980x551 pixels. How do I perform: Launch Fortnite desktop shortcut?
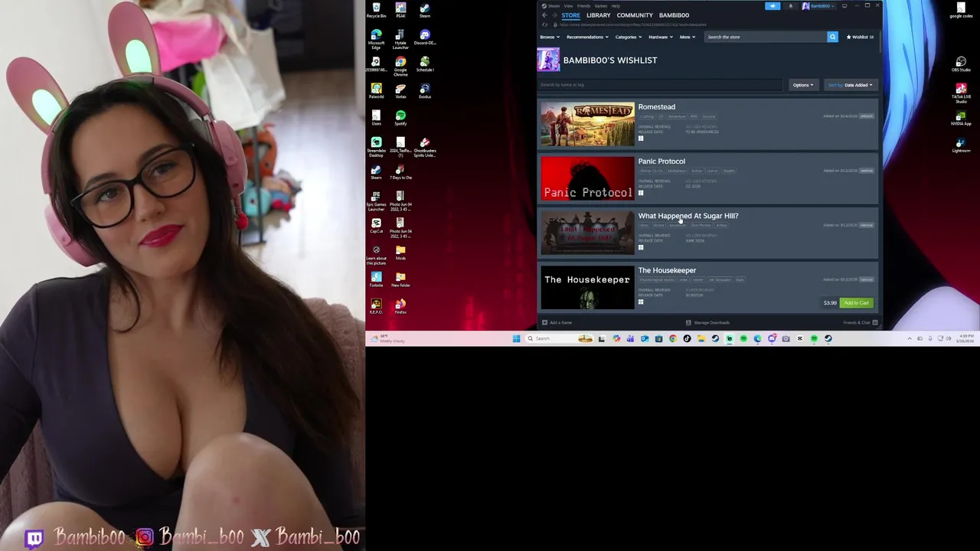[x=376, y=280]
